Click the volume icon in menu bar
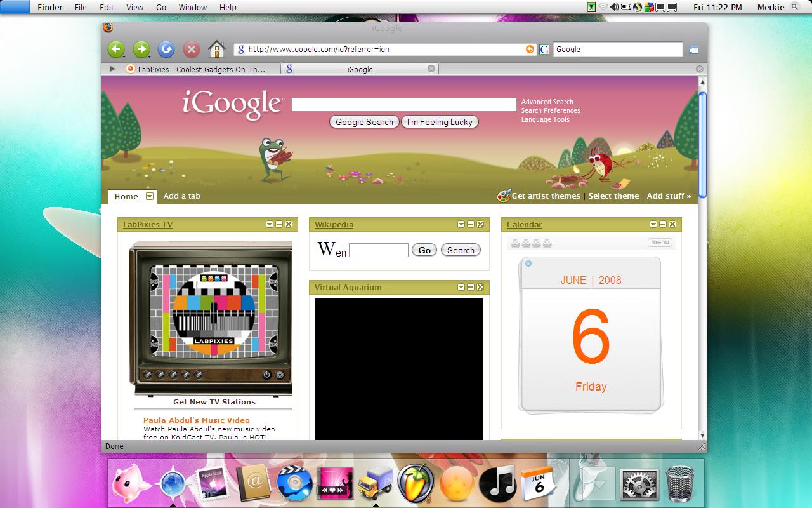Viewport: 812px width, 508px height. click(x=614, y=7)
